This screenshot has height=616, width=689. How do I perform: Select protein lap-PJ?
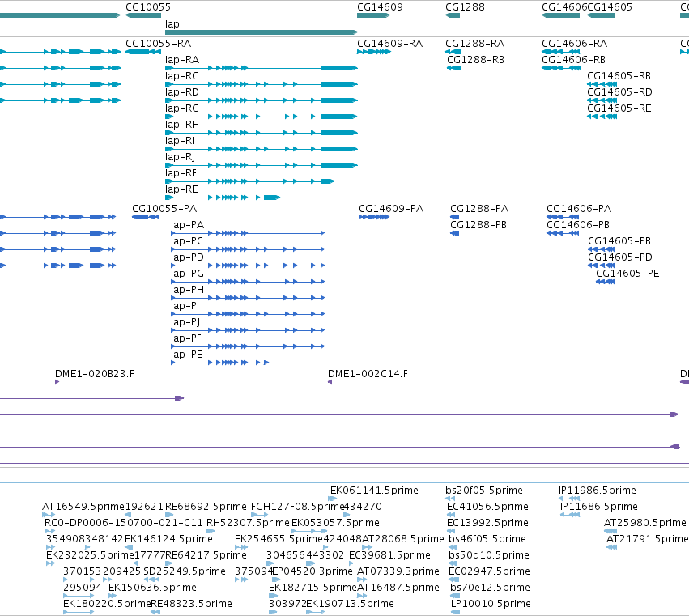tap(185, 322)
